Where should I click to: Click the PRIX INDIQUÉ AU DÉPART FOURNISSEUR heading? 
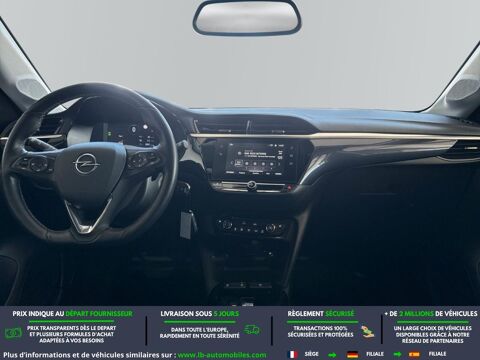click(x=72, y=314)
